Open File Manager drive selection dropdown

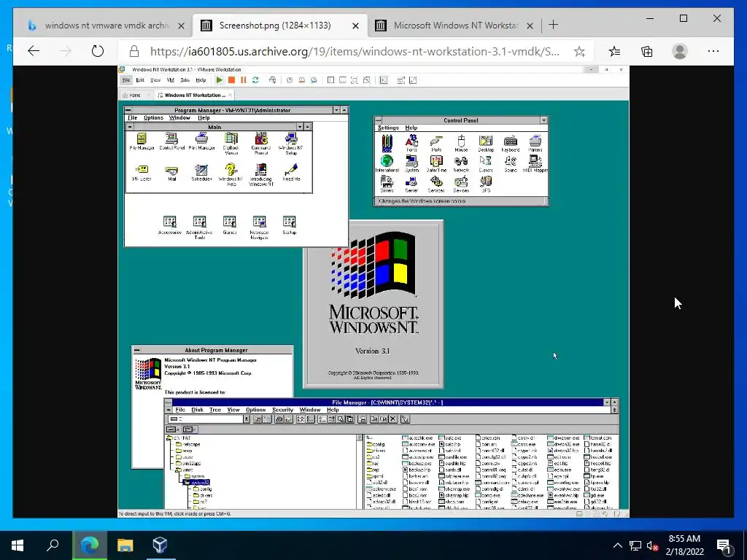click(247, 419)
